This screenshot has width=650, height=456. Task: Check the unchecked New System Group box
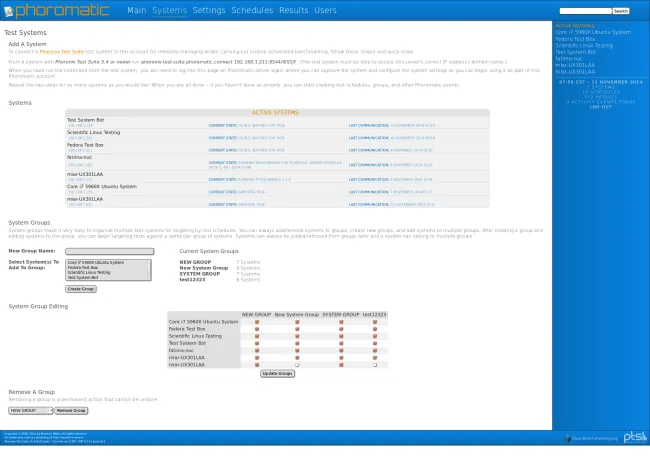pos(297,365)
